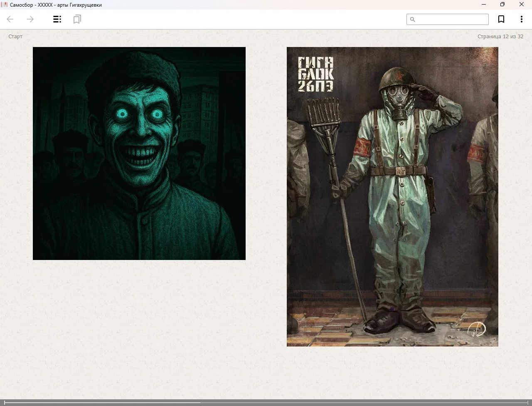Viewport: 532px width, 406px height.
Task: Click the Самосбор window title text
Action: (56, 5)
